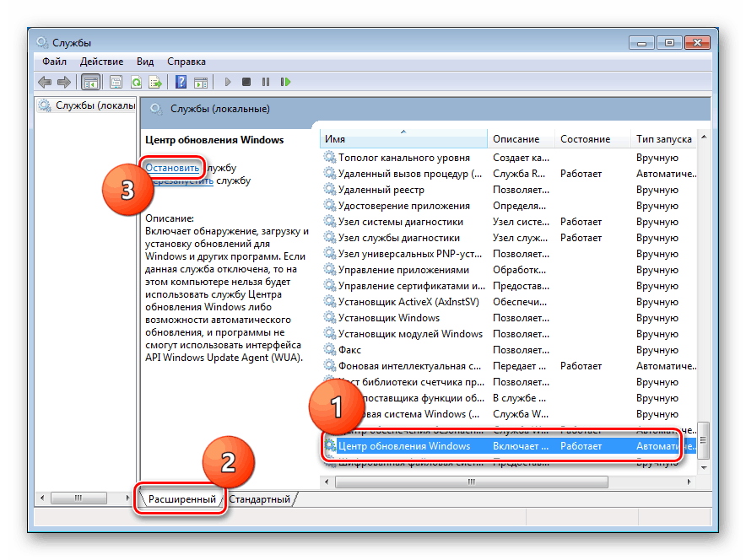Go forward with the toolbar Forward arrow
The width and height of the screenshot is (746, 560).
64,83
